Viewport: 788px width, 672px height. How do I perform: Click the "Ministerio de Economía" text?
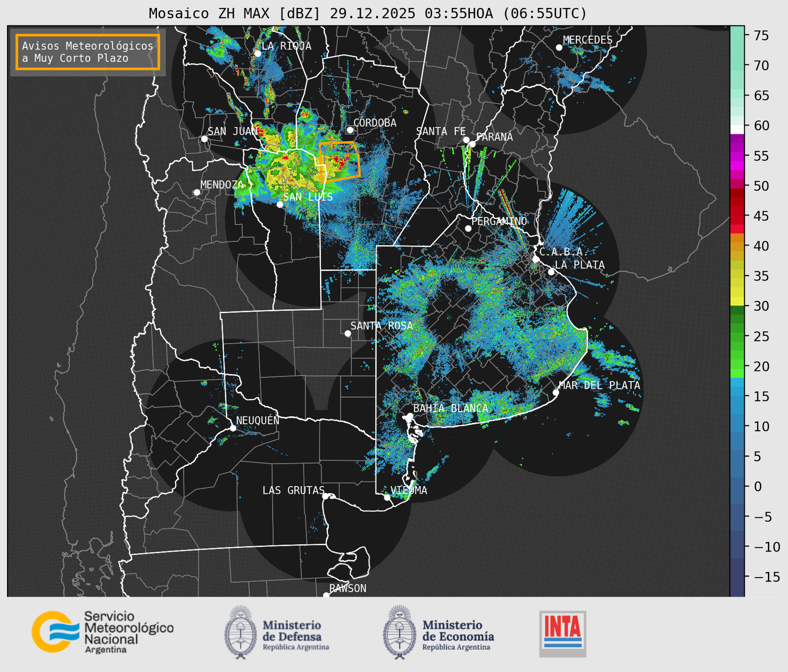(458, 631)
